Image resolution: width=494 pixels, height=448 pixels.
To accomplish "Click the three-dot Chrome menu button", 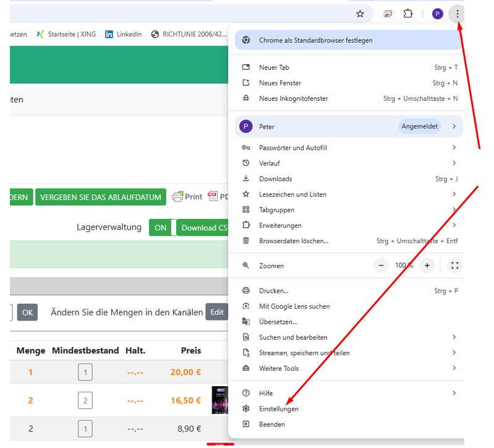I will (x=457, y=14).
